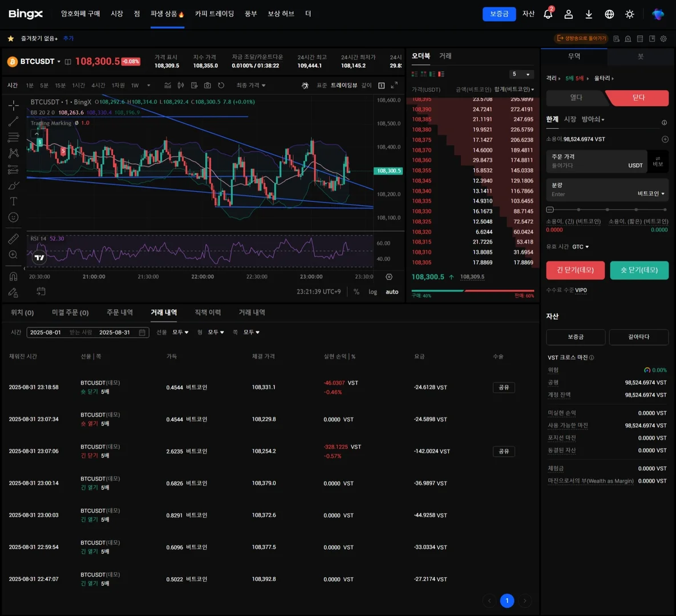
Task: Open 선물 filter 모두 dropdown
Action: coord(180,333)
